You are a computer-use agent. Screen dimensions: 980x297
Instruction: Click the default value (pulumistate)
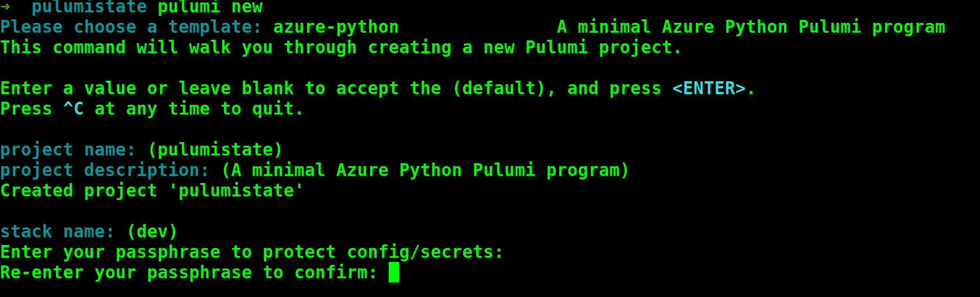click(x=215, y=150)
